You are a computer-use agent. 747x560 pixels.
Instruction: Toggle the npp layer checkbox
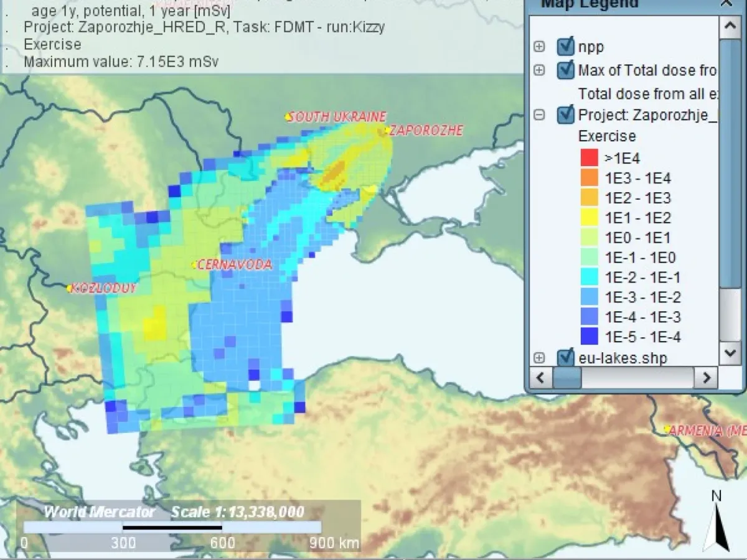coord(565,47)
